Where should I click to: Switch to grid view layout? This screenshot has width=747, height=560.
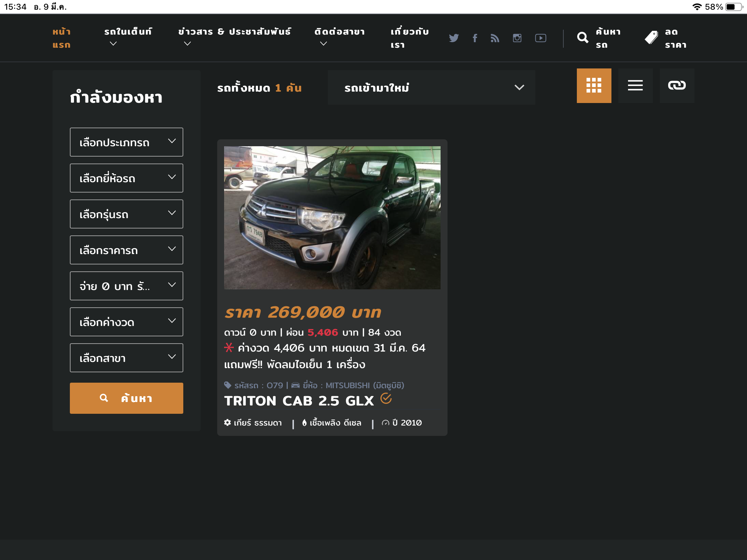[x=594, y=85]
